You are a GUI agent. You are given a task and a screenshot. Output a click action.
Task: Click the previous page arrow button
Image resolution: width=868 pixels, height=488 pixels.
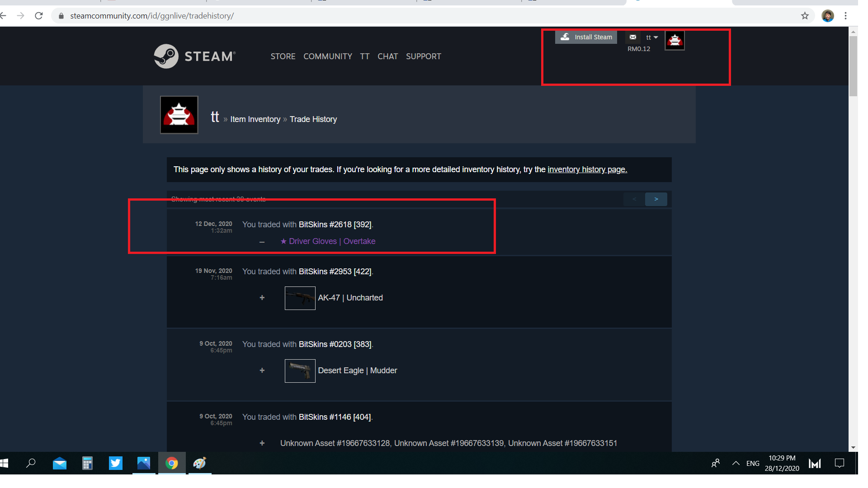[634, 199]
